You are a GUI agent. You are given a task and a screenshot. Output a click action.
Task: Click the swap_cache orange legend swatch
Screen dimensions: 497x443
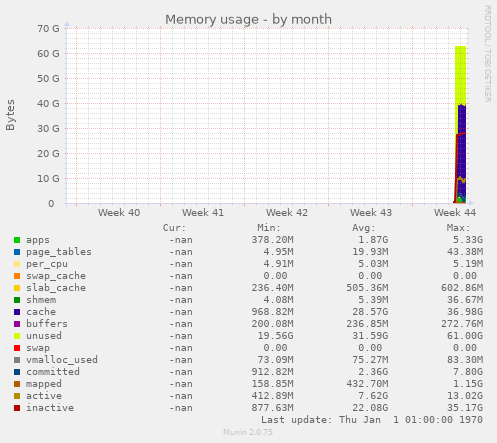point(17,276)
